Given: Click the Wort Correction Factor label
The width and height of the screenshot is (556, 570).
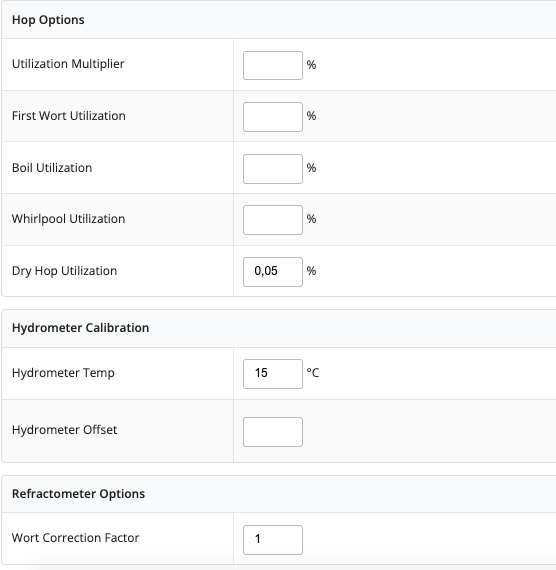Looking at the screenshot, I should (x=75, y=538).
